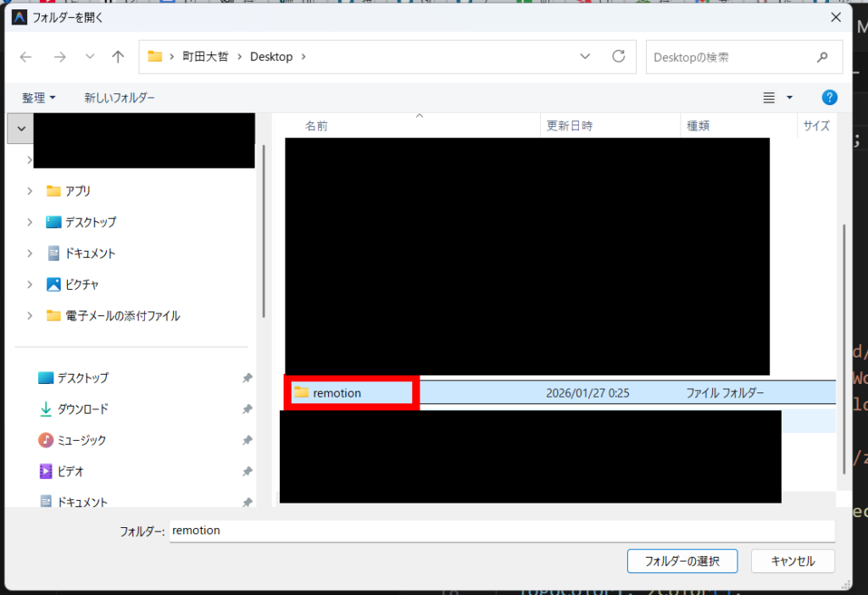This screenshot has height=595, width=868.
Task: Click the キャンセル button
Action: pyautogui.click(x=793, y=561)
